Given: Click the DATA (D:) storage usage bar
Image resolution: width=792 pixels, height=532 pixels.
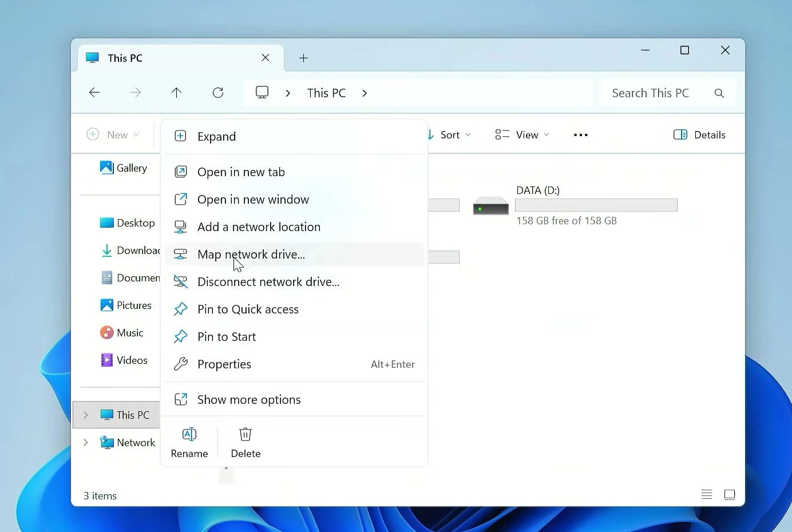Looking at the screenshot, I should [596, 205].
